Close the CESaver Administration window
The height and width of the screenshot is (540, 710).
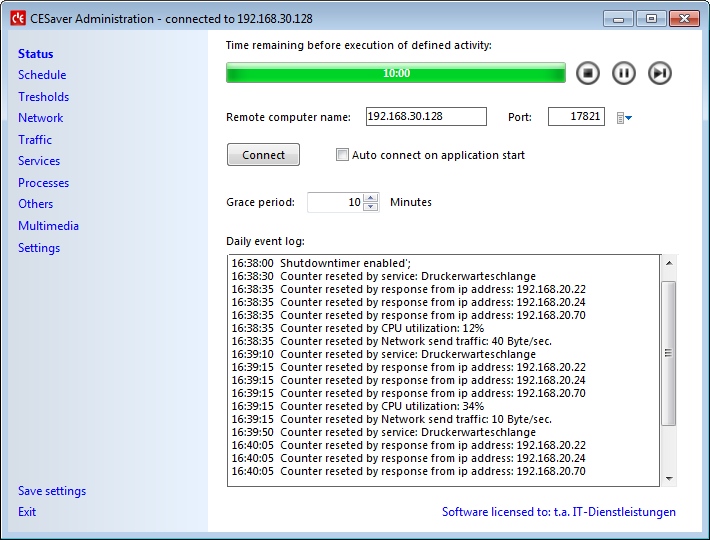(684, 19)
